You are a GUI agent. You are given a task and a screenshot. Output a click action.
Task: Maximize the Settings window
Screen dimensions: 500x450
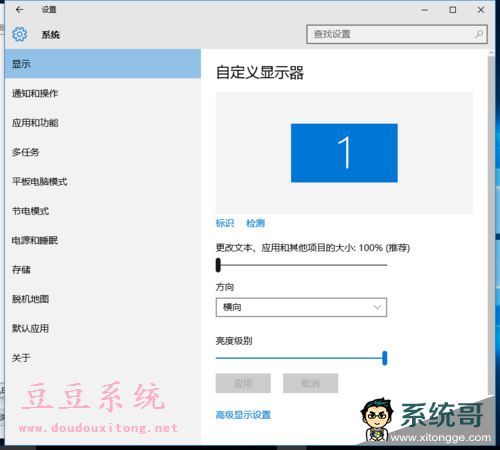tap(453, 10)
